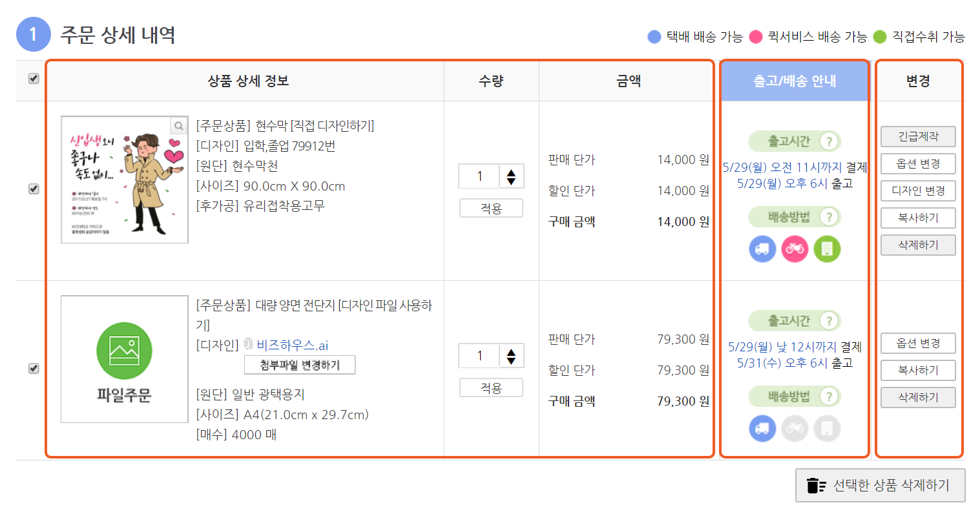Image resolution: width=980 pixels, height=516 pixels.
Task: Click the blue truck icon for flyer order
Action: tap(762, 428)
